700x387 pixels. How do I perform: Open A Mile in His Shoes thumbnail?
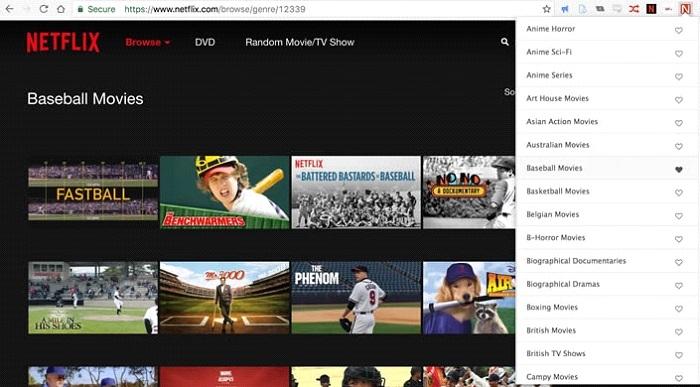click(x=93, y=298)
